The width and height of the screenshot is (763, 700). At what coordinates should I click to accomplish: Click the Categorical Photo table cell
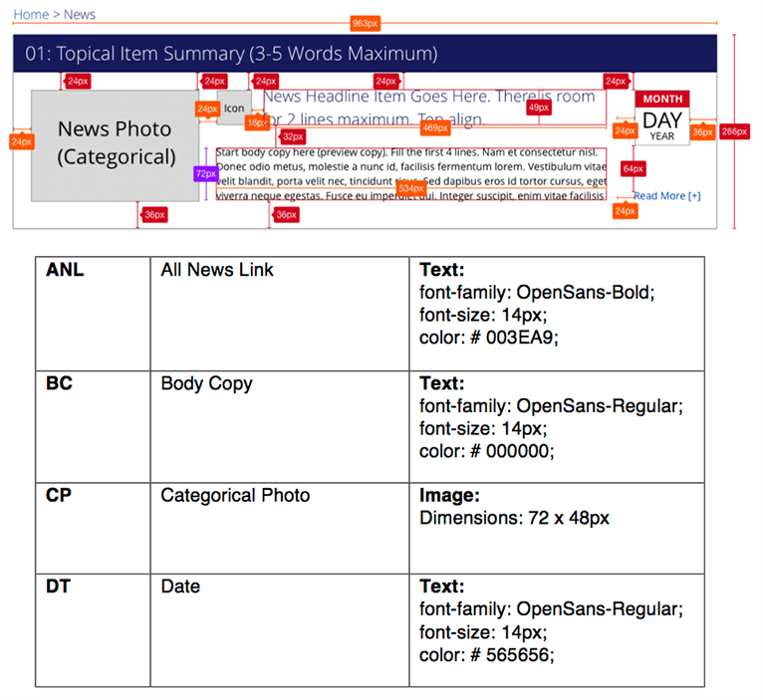pyautogui.click(x=279, y=529)
